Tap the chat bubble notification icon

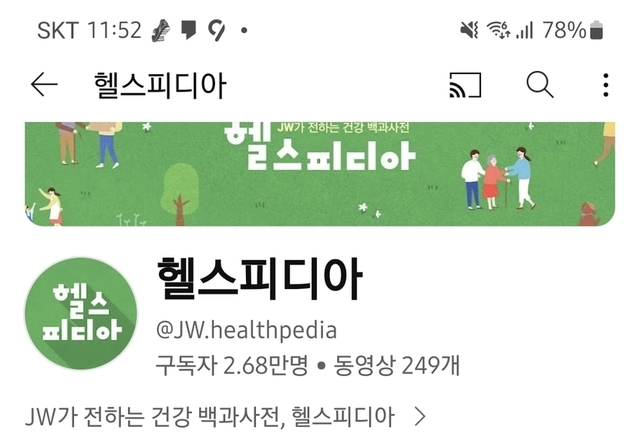(x=188, y=30)
